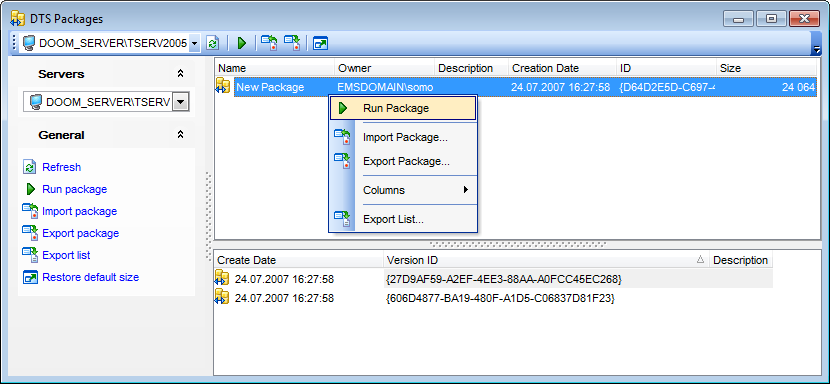Viewport: 830px width, 384px height.
Task: Click the New Package row icon
Action: [x=223, y=86]
